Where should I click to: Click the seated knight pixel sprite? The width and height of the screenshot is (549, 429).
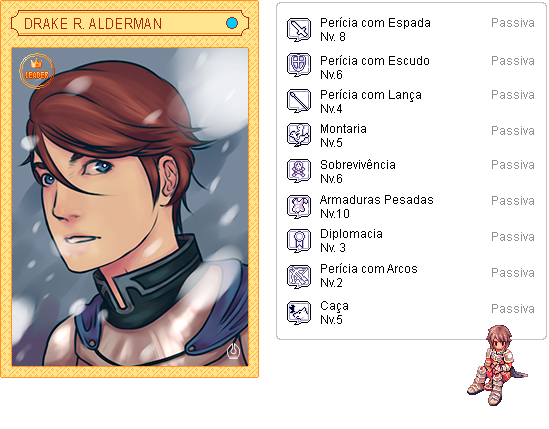click(x=497, y=365)
